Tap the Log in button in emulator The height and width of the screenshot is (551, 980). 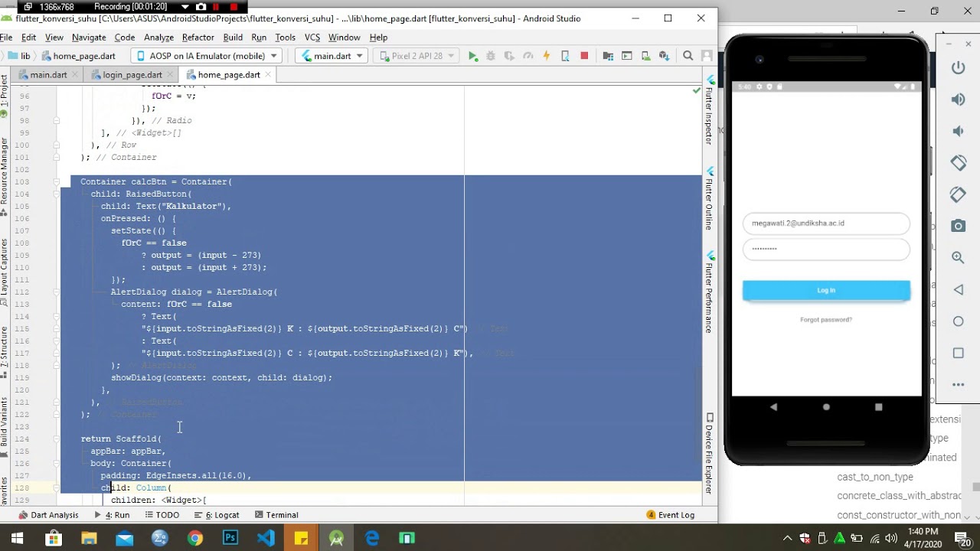[826, 291]
